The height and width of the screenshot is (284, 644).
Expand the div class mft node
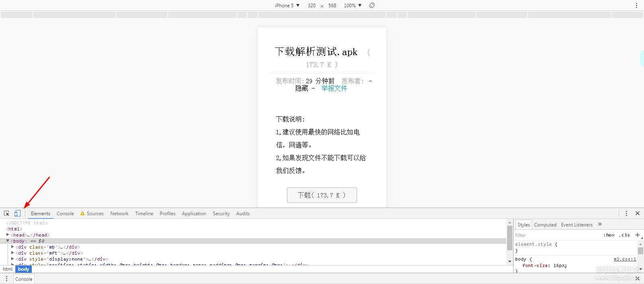pos(12,253)
